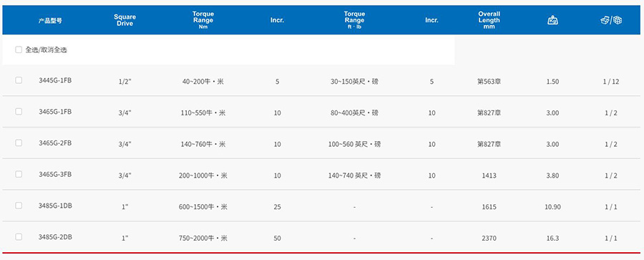This screenshot has width=644, height=260.
Task: Click the 16.3 weight value cell
Action: coord(553,239)
